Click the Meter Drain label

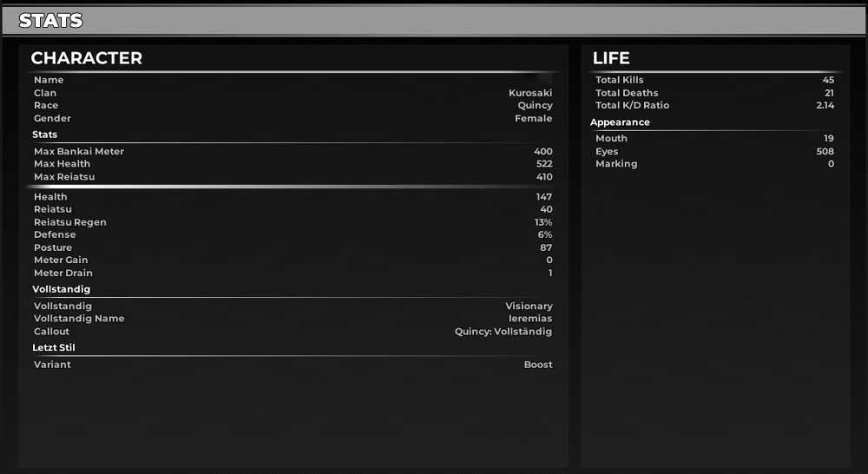(63, 273)
